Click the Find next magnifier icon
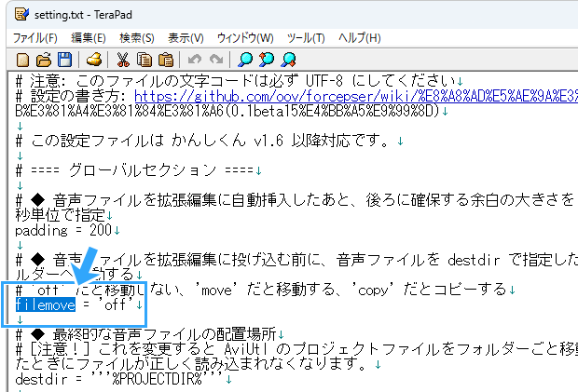 288,60
